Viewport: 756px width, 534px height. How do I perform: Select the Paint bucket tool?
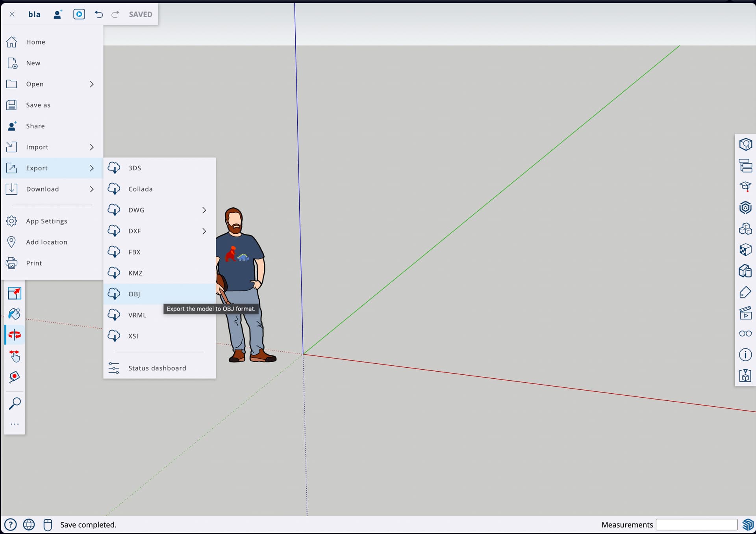(x=15, y=314)
